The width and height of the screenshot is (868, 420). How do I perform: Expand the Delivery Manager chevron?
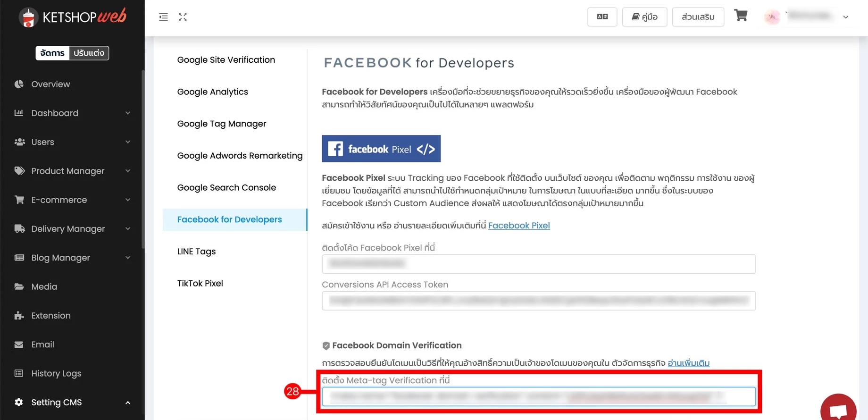click(128, 229)
